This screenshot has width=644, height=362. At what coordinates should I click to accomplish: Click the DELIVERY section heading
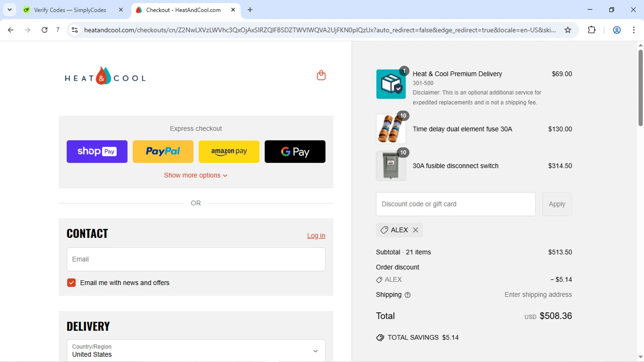pyautogui.click(x=88, y=326)
